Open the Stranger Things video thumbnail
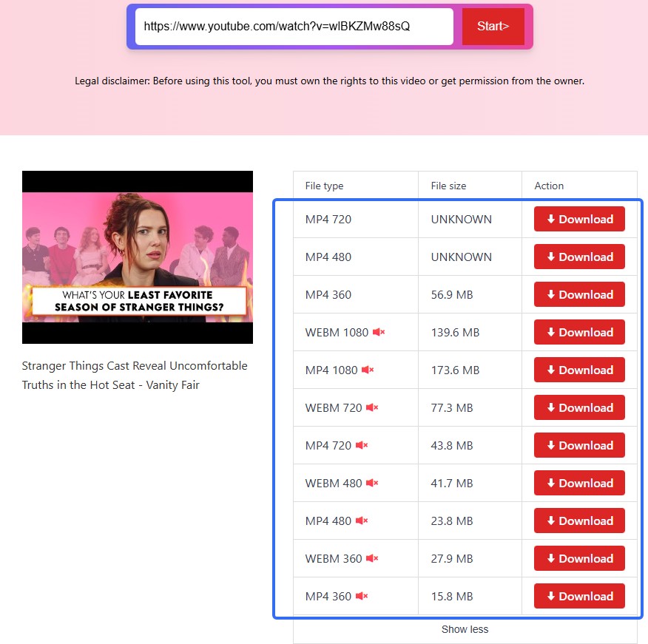The image size is (648, 644). pos(138,257)
